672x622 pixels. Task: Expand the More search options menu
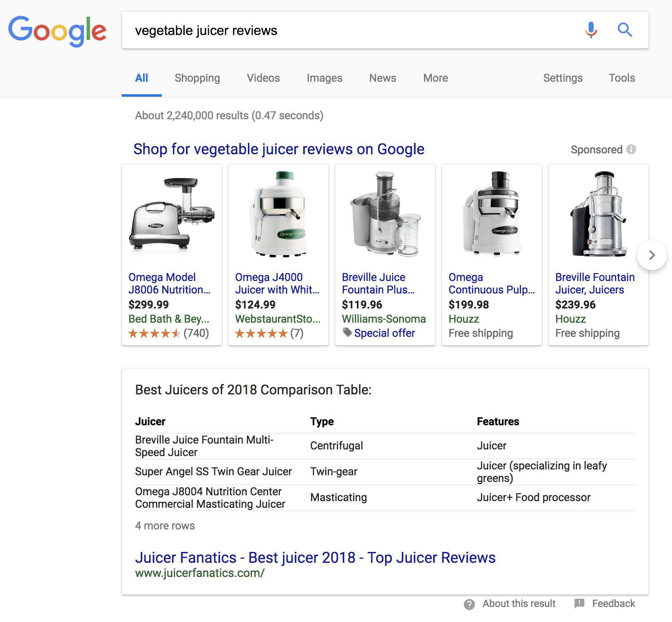click(435, 78)
